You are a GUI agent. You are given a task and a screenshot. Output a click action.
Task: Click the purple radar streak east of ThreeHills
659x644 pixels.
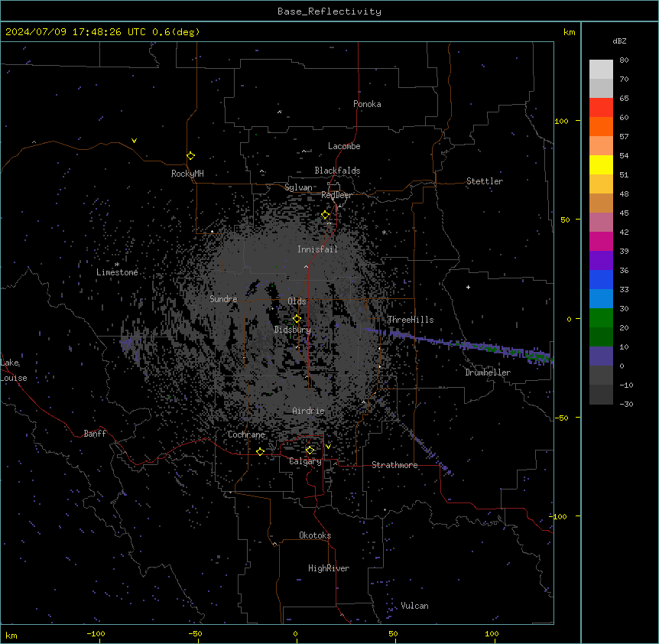click(x=459, y=345)
